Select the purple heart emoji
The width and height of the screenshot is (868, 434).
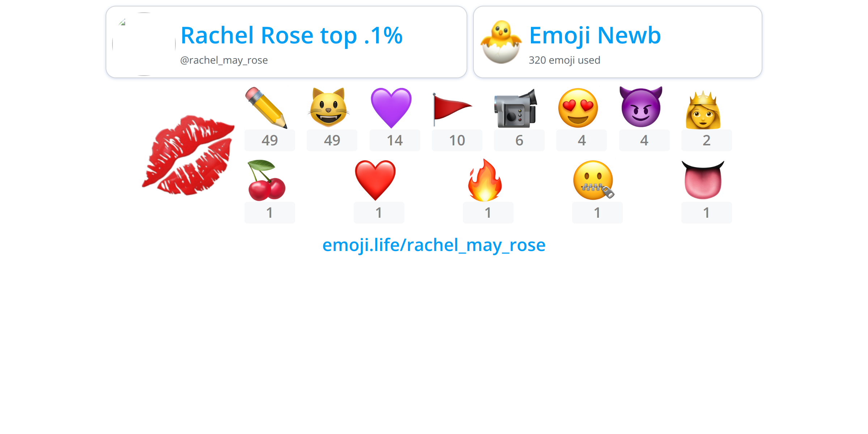(x=391, y=108)
